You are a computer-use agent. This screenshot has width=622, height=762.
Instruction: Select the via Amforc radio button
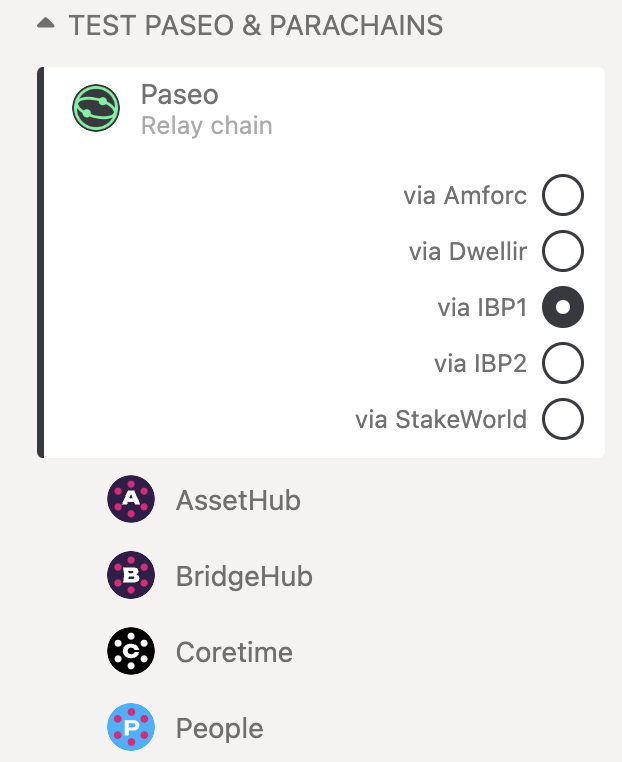(563, 195)
